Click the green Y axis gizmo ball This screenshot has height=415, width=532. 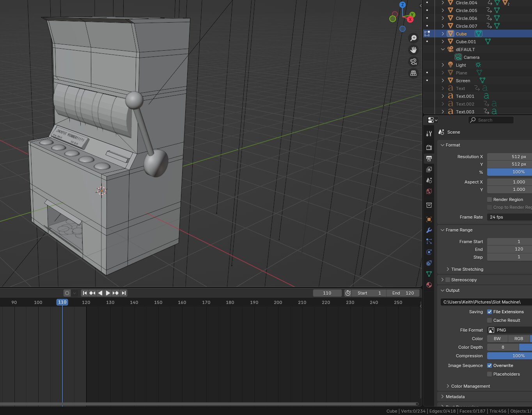coord(412,15)
